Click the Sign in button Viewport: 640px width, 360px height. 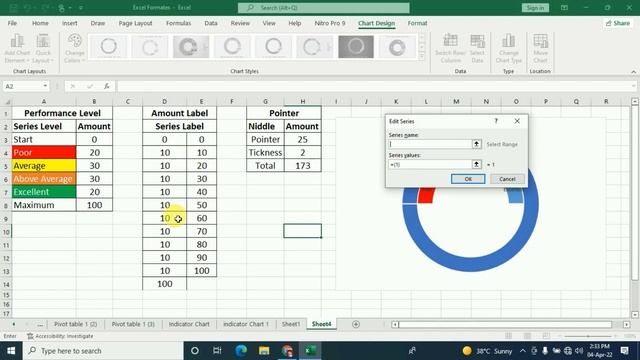click(535, 8)
